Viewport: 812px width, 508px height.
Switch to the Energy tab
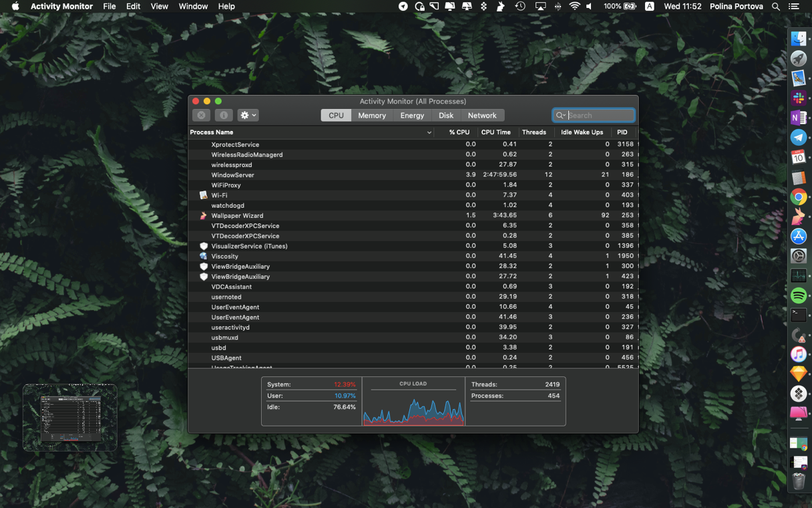[x=412, y=115]
